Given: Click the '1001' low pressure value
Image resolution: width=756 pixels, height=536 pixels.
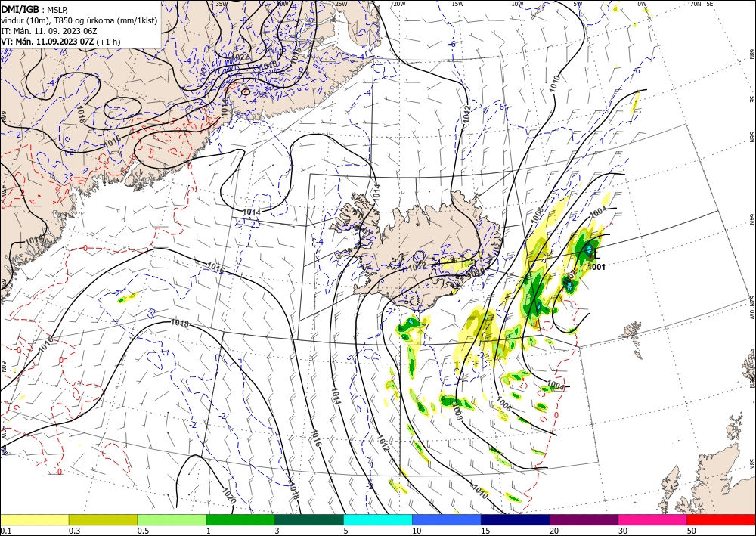Looking at the screenshot, I should 596,267.
